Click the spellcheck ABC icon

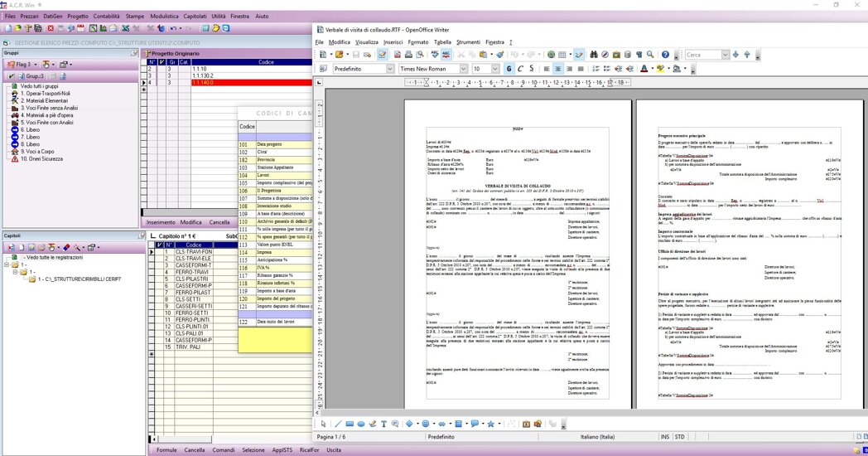click(435, 55)
